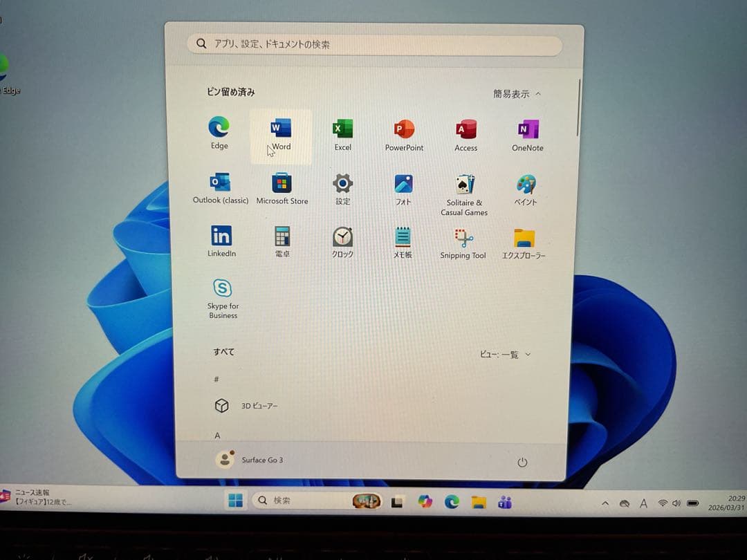Click the すべて all apps heading
Viewport: 747px width, 560px height.
point(223,352)
